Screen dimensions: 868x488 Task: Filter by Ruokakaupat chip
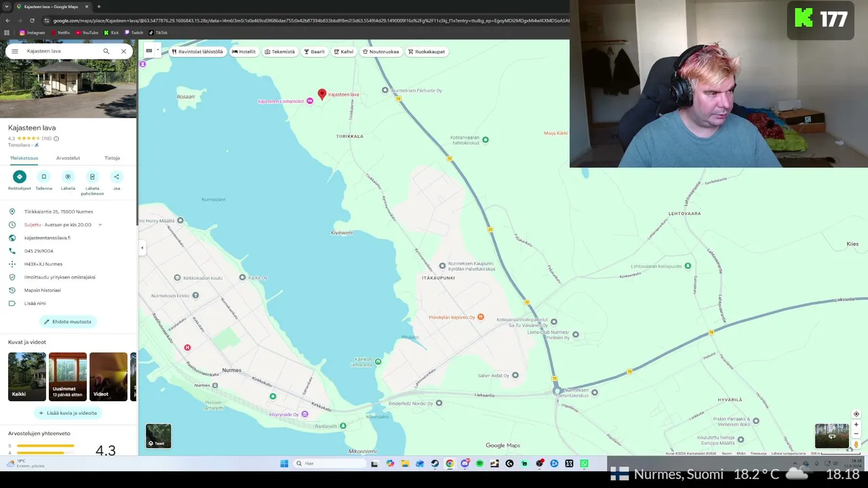[x=427, y=52]
